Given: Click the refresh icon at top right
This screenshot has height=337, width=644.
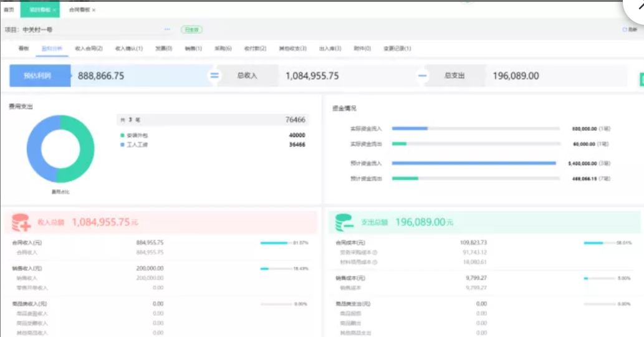Looking at the screenshot, I should coord(625,29).
